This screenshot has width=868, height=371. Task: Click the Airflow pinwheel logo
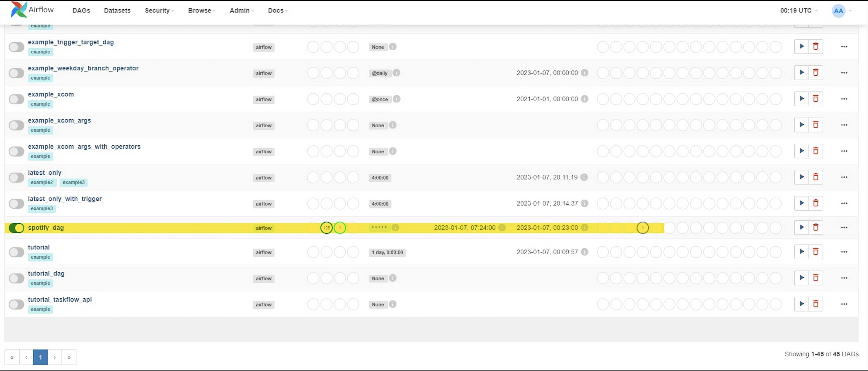pos(19,9)
